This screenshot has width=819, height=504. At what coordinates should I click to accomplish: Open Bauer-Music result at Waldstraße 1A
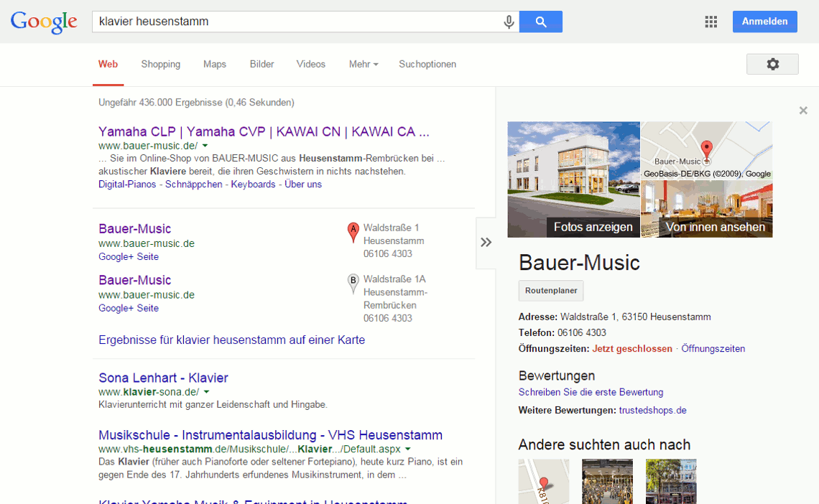point(135,280)
